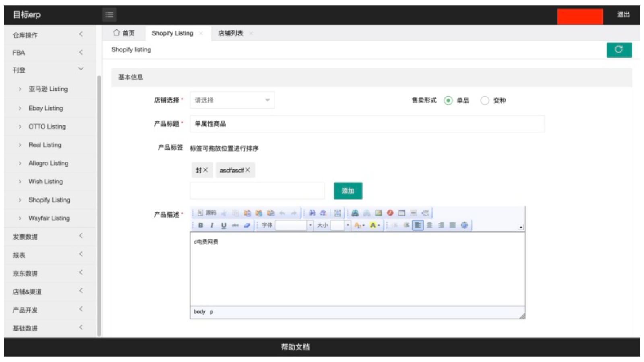Select Justify alignment in editor toolbar
Image resolution: width=644 pixels, height=362 pixels.
coord(452,225)
